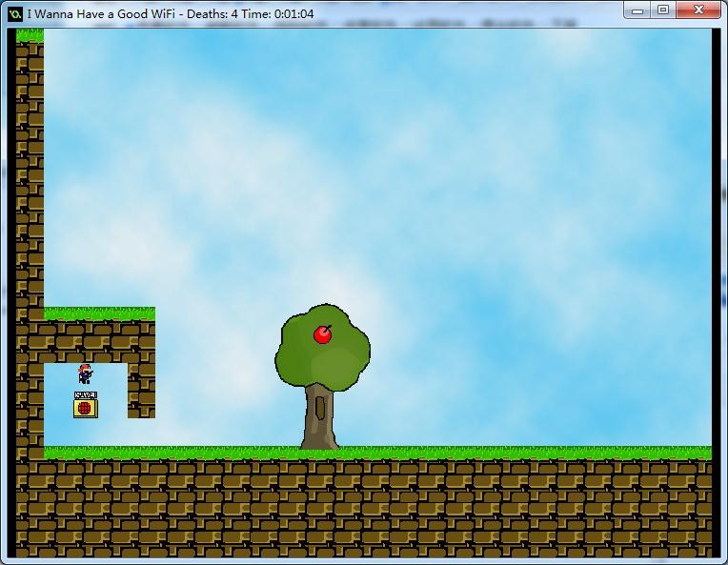Click the brick pillar right of the save point
Screen dimensions: 728x565
(141, 389)
